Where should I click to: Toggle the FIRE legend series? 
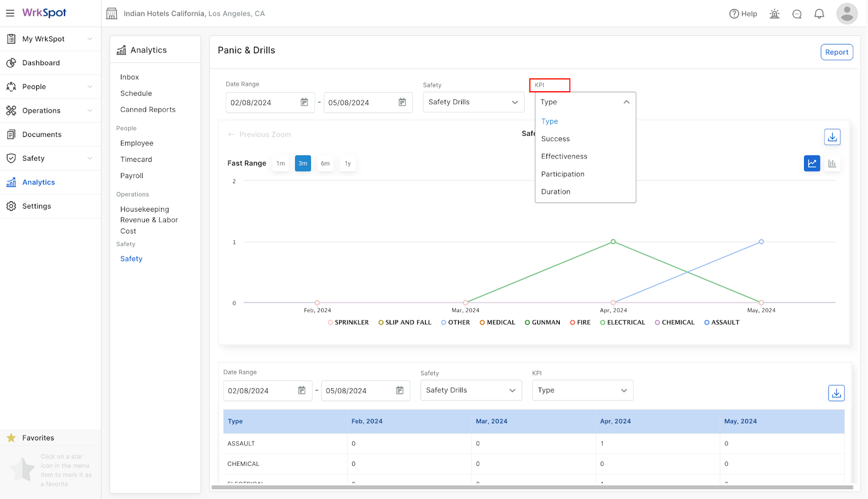(580, 323)
